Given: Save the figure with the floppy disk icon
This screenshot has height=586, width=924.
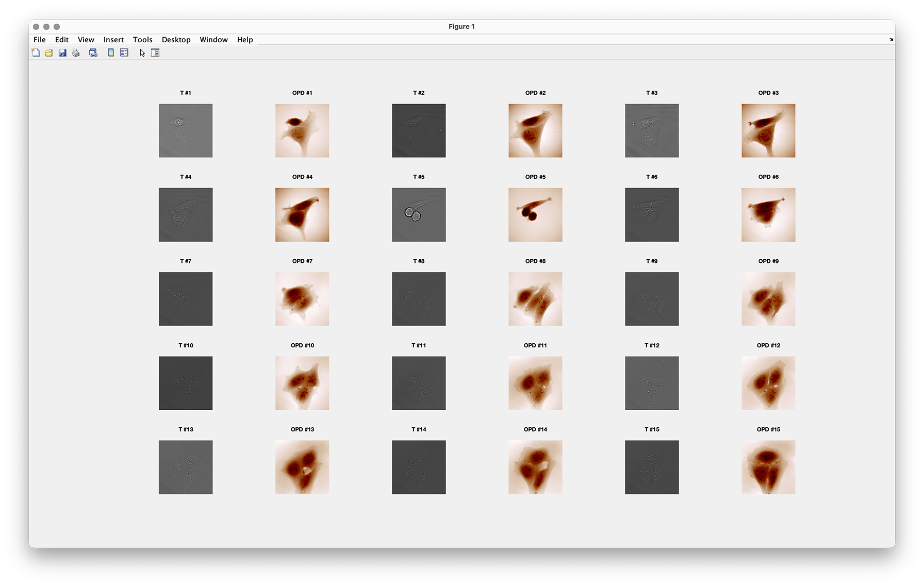Looking at the screenshot, I should [x=62, y=53].
